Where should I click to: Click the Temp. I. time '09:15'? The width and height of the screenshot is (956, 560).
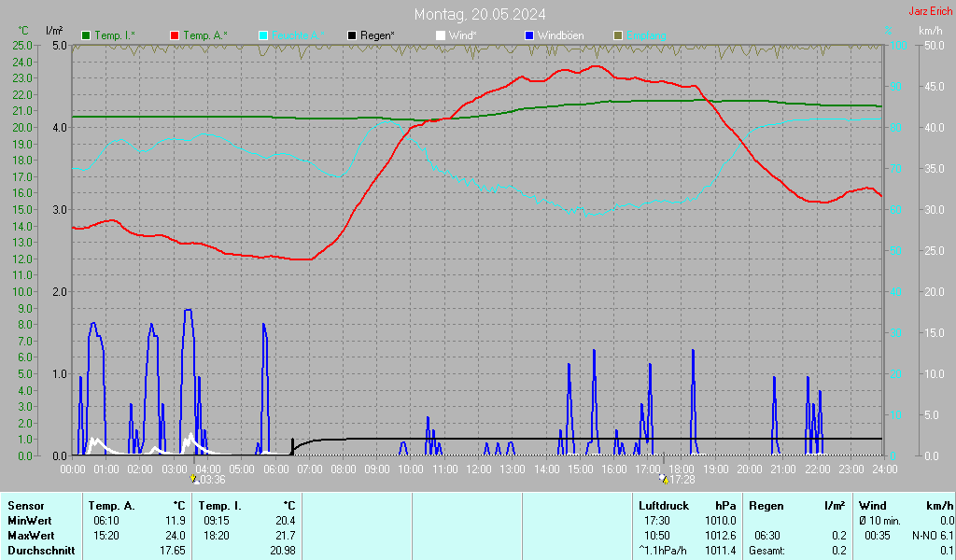point(217,521)
